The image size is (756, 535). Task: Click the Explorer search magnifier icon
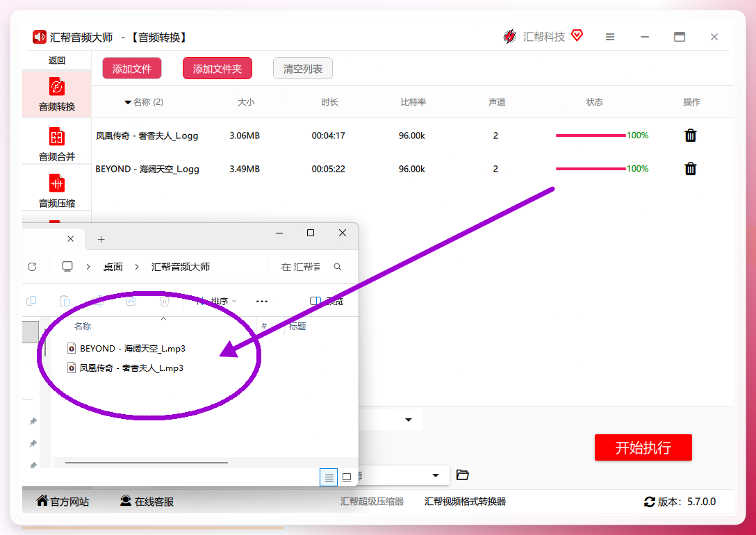(x=338, y=267)
